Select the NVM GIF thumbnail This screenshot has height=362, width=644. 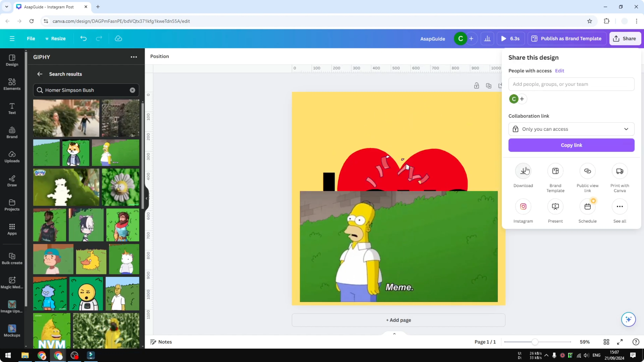click(52, 331)
